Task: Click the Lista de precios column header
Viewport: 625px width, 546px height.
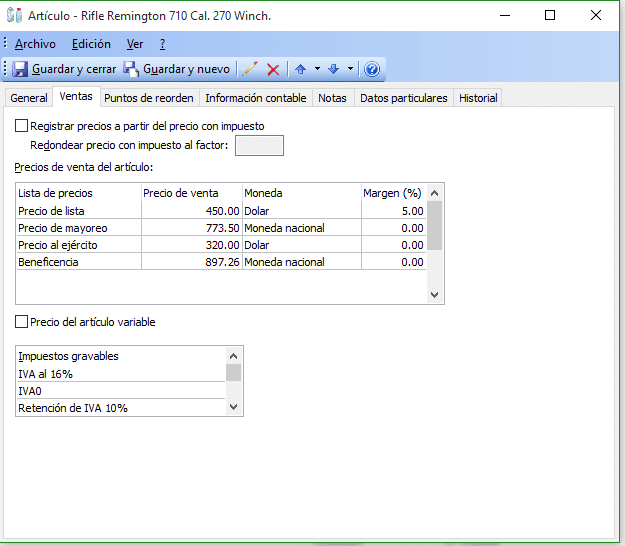Action: click(79, 193)
